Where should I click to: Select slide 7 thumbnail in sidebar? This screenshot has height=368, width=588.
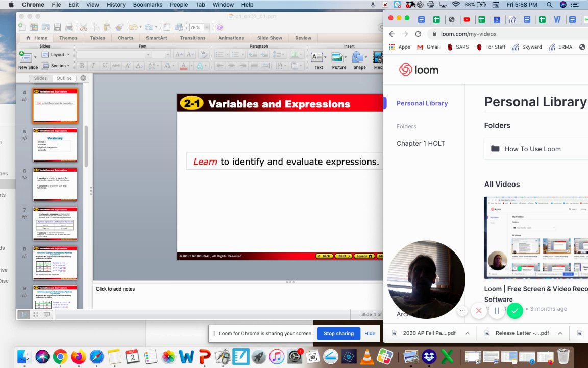click(x=55, y=223)
